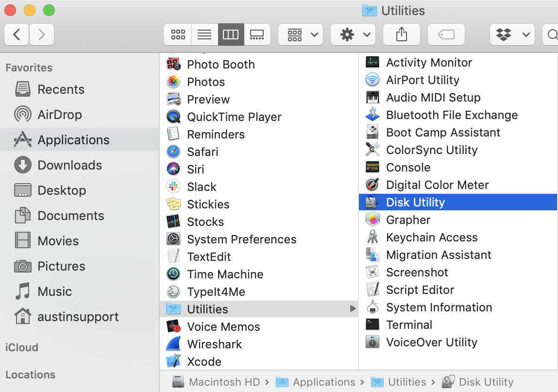Select the Preview app icon
Image resolution: width=558 pixels, height=392 pixels.
(x=173, y=99)
